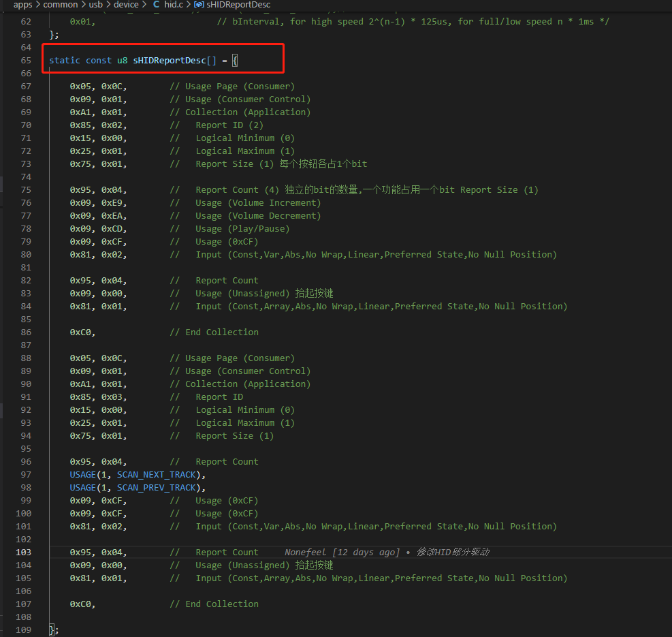Click the const keyword on line 65
Screen dimensions: 672x637
coord(99,61)
